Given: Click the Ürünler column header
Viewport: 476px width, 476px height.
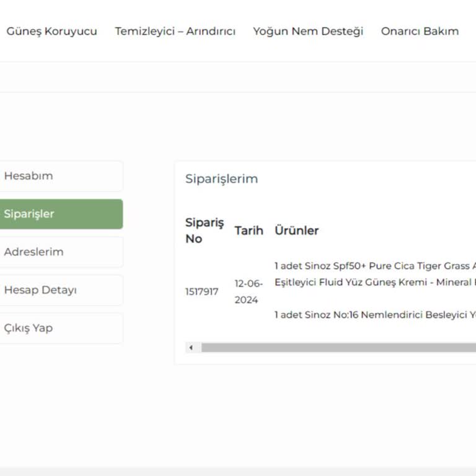Looking at the screenshot, I should pos(296,231).
